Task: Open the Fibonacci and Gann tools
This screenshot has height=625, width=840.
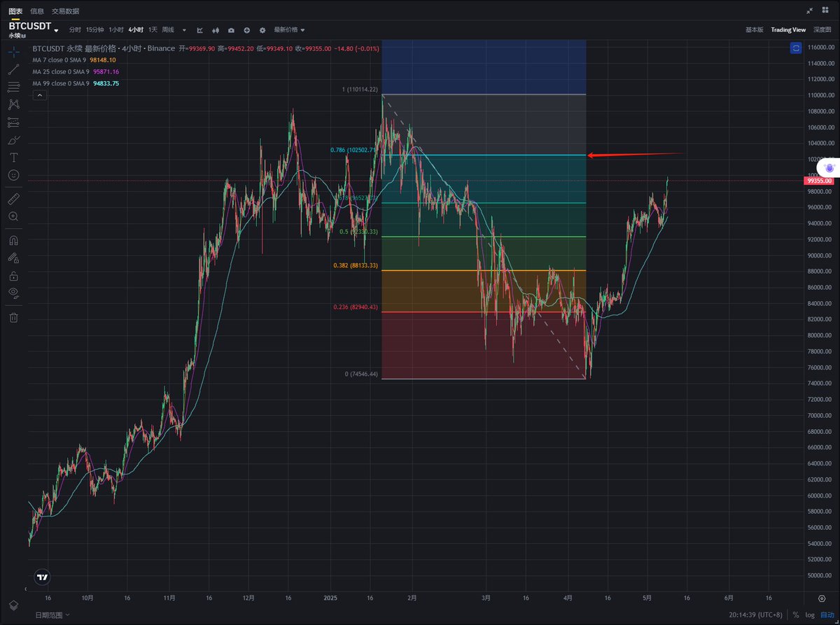Action: pyautogui.click(x=14, y=87)
